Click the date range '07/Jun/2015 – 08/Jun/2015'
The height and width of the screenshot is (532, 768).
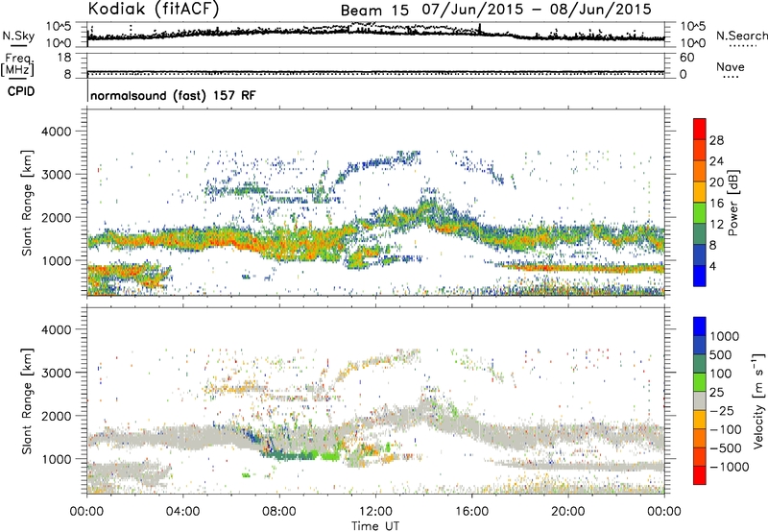click(539, 10)
